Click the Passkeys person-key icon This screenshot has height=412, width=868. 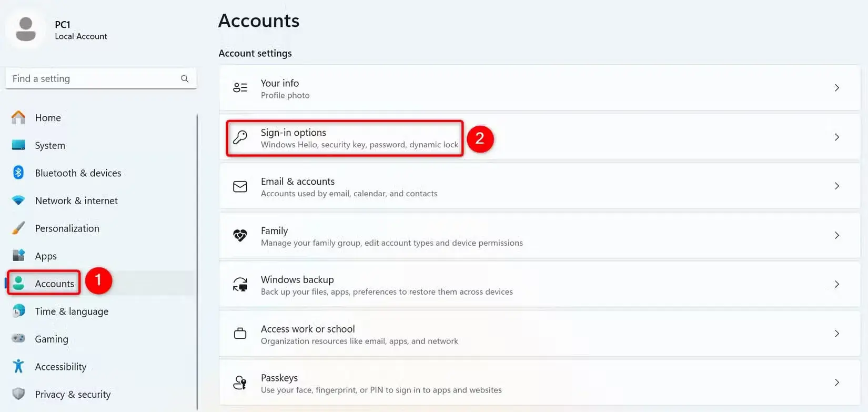240,383
